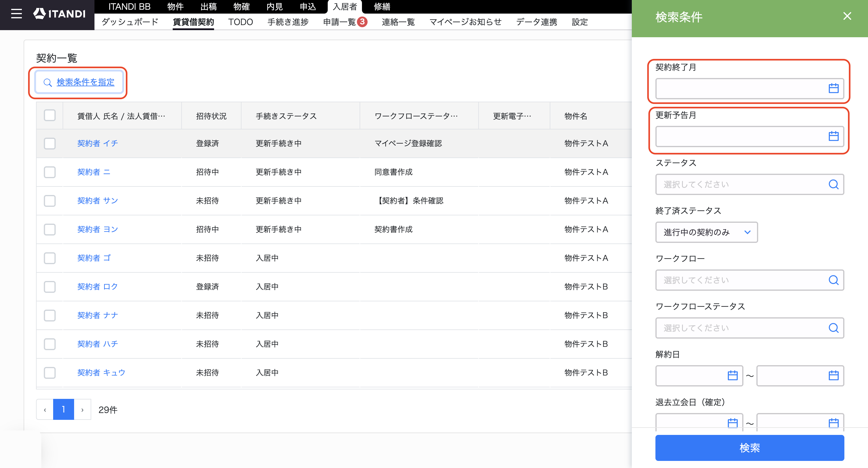868x468 pixels.
Task: Open 契約者 ニ contract link
Action: [94, 172]
